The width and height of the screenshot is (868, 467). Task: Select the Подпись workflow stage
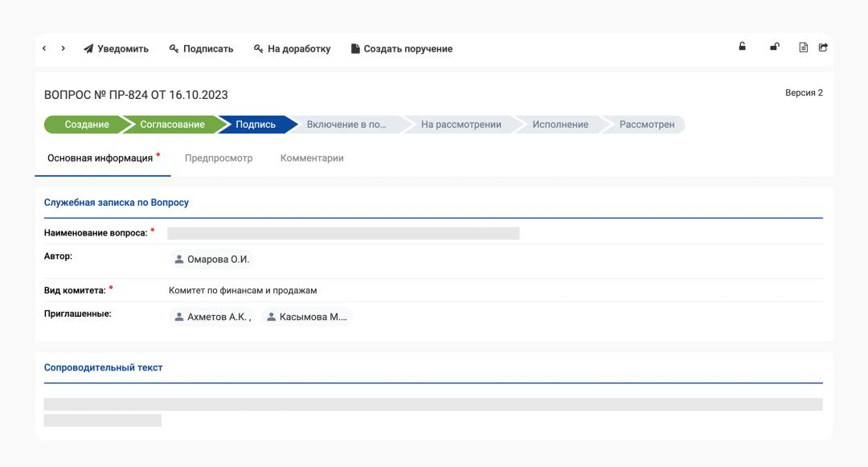(256, 125)
